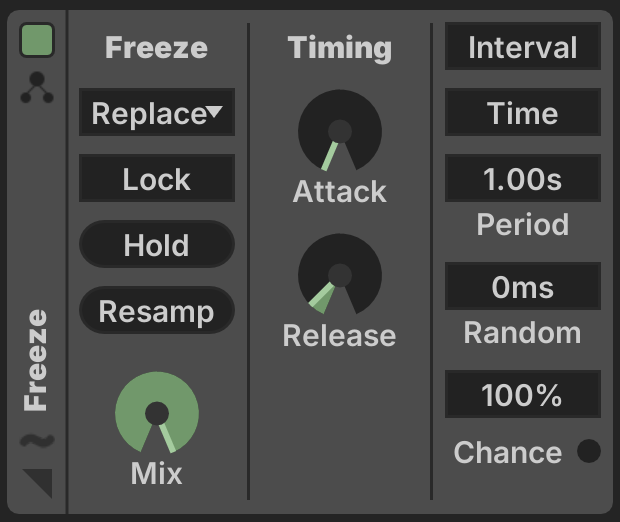Click the Timing section header
Screen dimensions: 620x522
tap(340, 48)
